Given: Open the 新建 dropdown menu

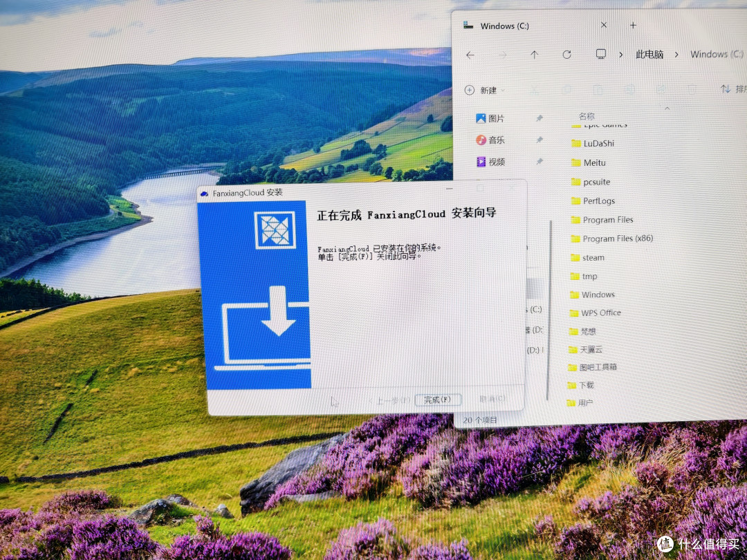Looking at the screenshot, I should (x=484, y=90).
